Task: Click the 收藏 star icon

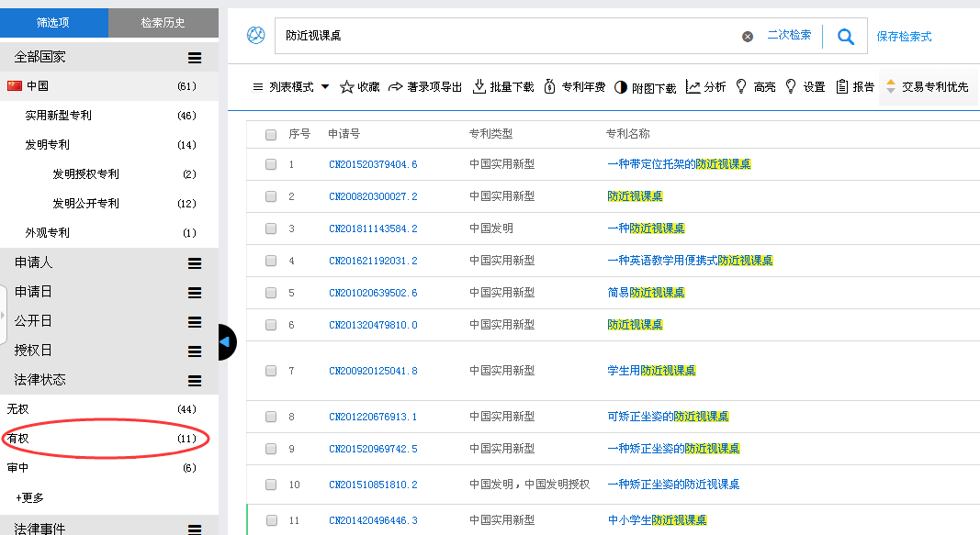Action: coord(347,87)
